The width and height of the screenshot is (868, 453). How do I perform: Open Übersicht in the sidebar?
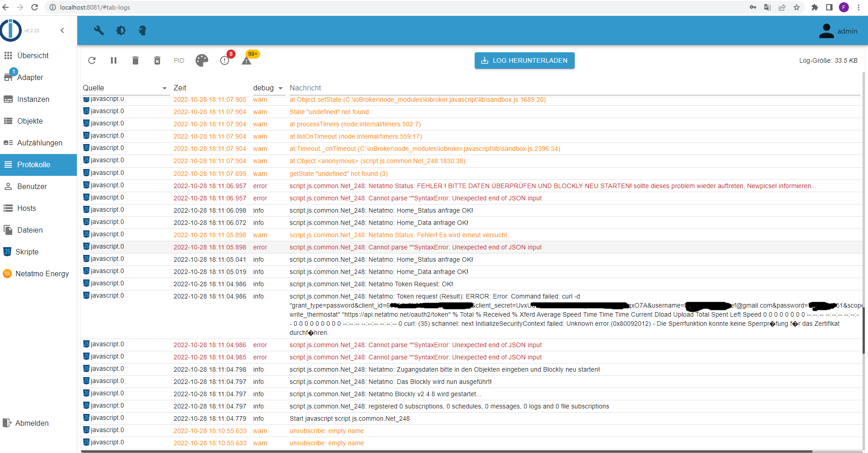click(x=38, y=55)
